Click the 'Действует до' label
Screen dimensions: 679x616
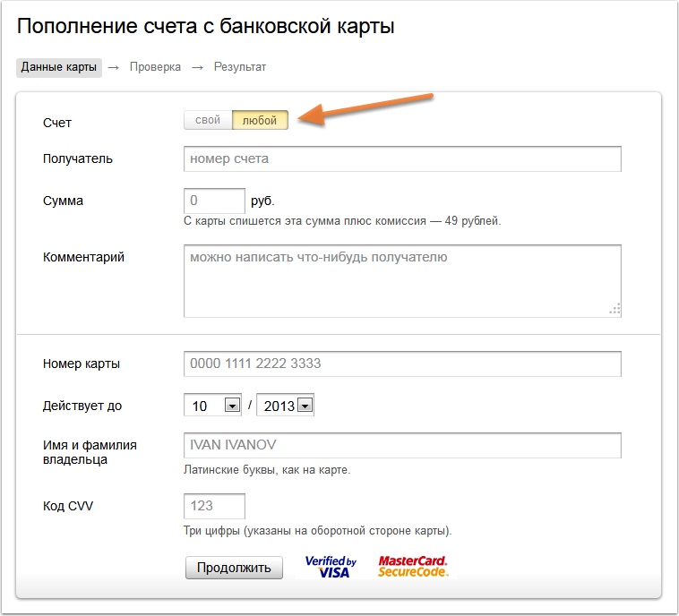click(x=82, y=406)
